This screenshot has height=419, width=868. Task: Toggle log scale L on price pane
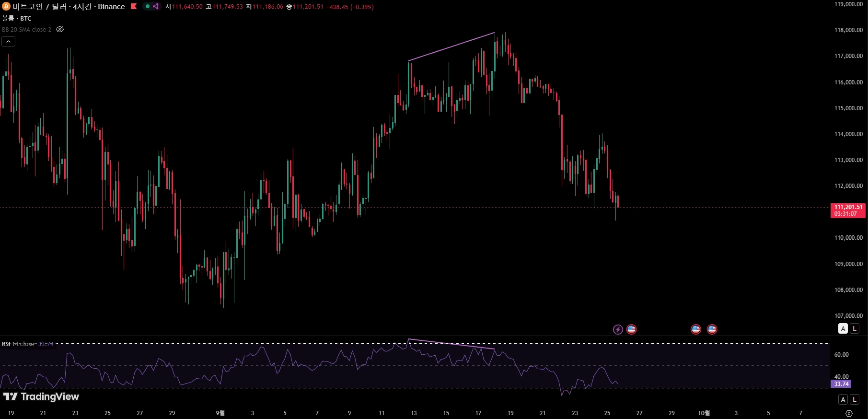(x=854, y=328)
